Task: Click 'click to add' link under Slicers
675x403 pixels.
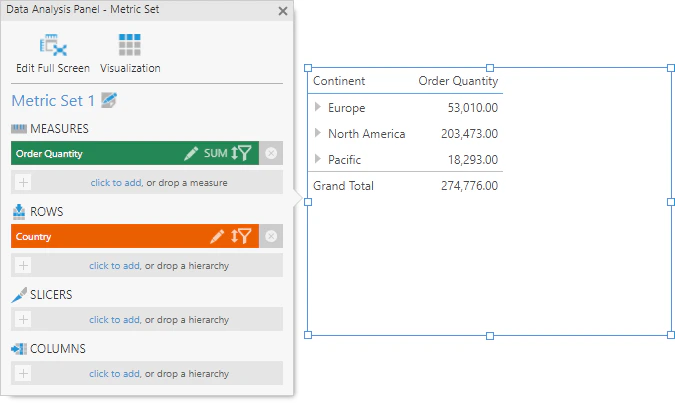Action: coord(115,319)
